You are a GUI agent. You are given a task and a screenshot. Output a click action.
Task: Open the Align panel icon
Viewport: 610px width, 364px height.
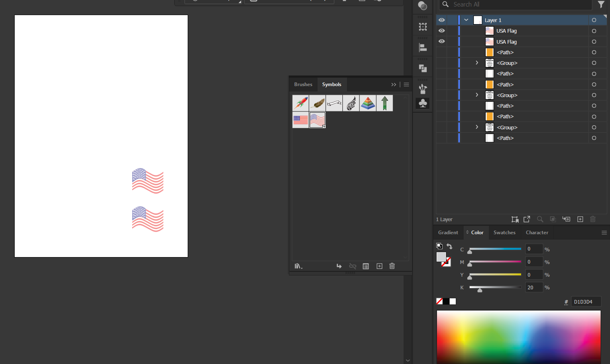(x=423, y=48)
